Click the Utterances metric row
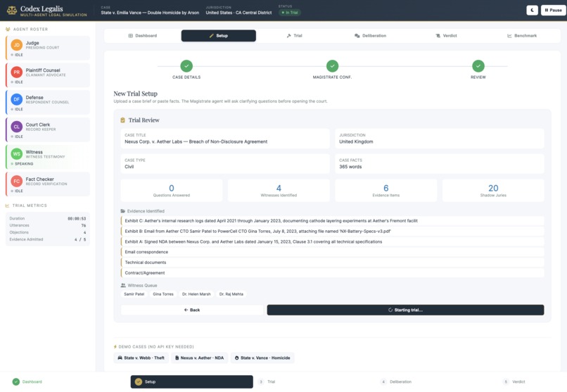The width and height of the screenshot is (567, 392). click(x=48, y=226)
